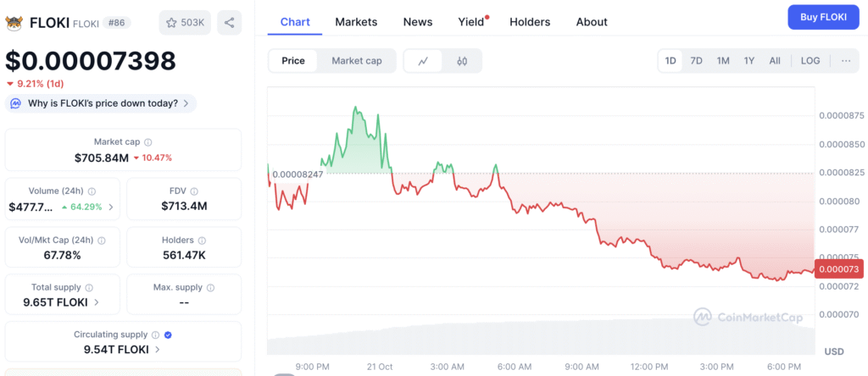The width and height of the screenshot is (868, 376).
Task: Switch to the Holders tab
Action: [530, 22]
